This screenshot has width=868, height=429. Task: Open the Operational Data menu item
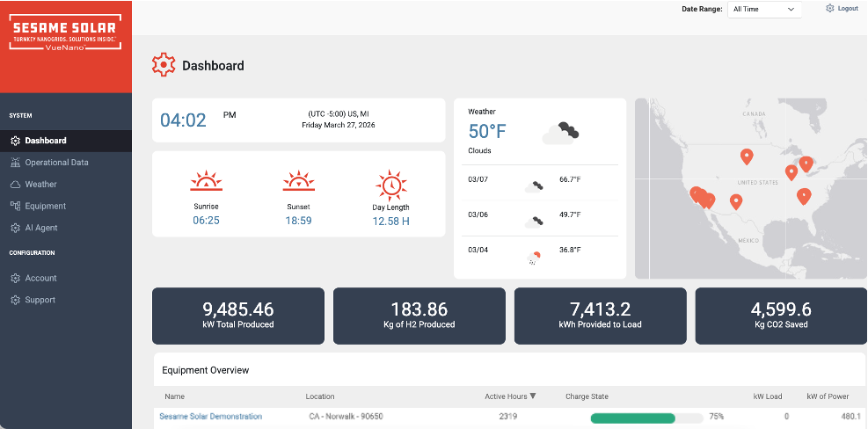[x=56, y=163]
